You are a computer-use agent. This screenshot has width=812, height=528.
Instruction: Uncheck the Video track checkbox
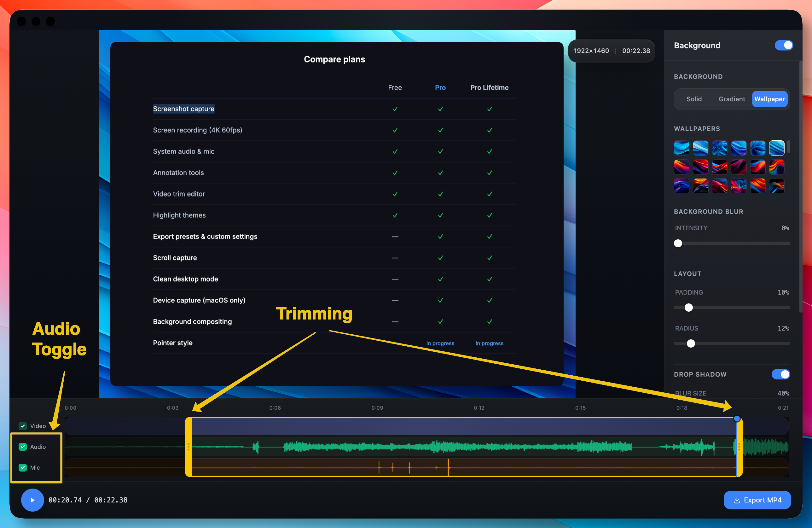click(23, 426)
